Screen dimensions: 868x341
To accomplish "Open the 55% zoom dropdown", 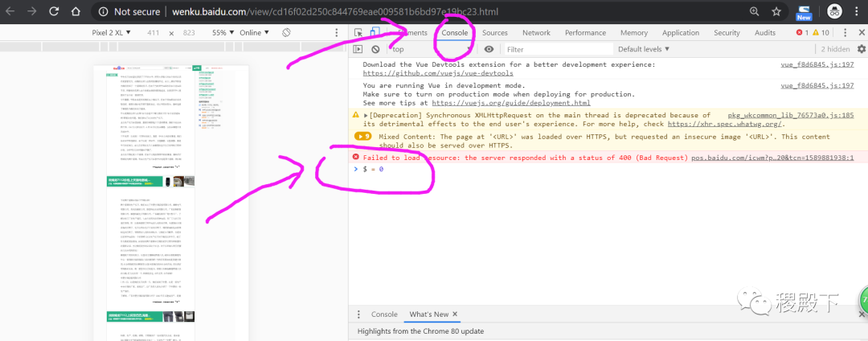I will coord(223,33).
